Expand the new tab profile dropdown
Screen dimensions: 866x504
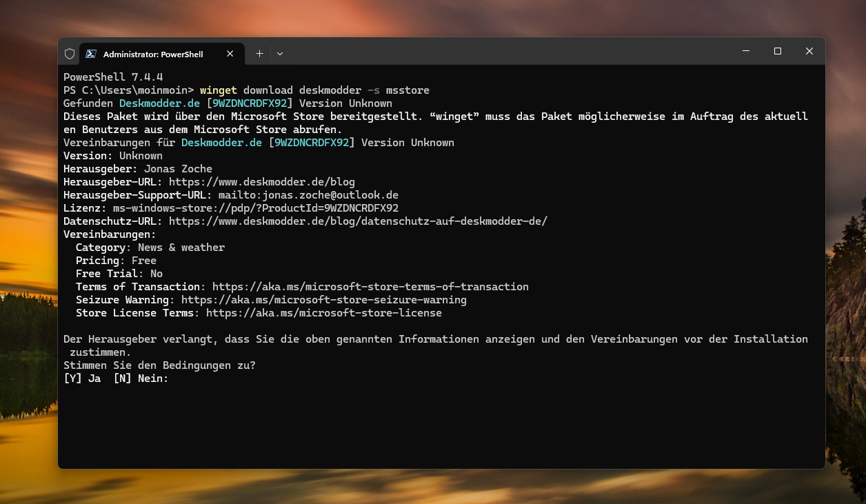pyautogui.click(x=280, y=54)
